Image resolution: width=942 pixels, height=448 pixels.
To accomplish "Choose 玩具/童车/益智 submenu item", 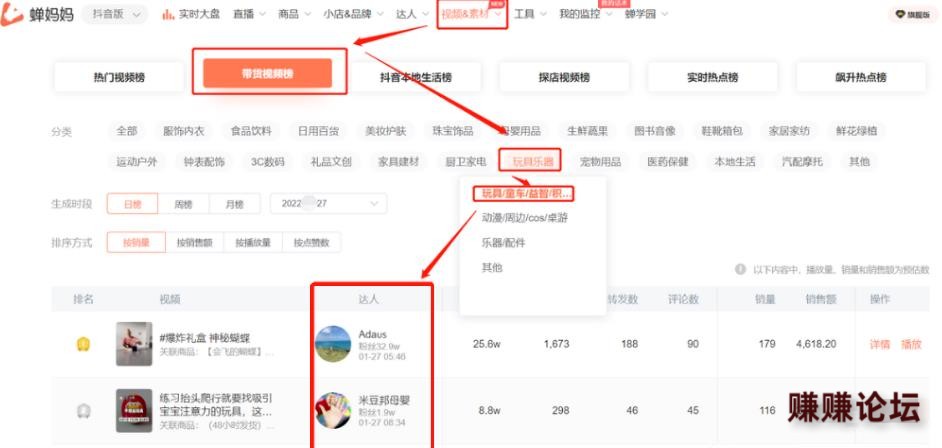I will 527,194.
